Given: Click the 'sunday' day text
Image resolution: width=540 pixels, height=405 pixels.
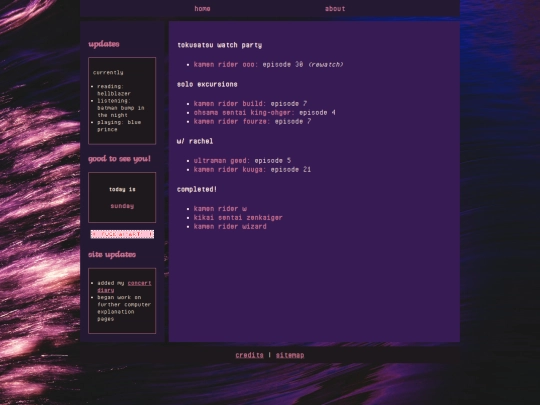Looking at the screenshot, I should click(122, 206).
